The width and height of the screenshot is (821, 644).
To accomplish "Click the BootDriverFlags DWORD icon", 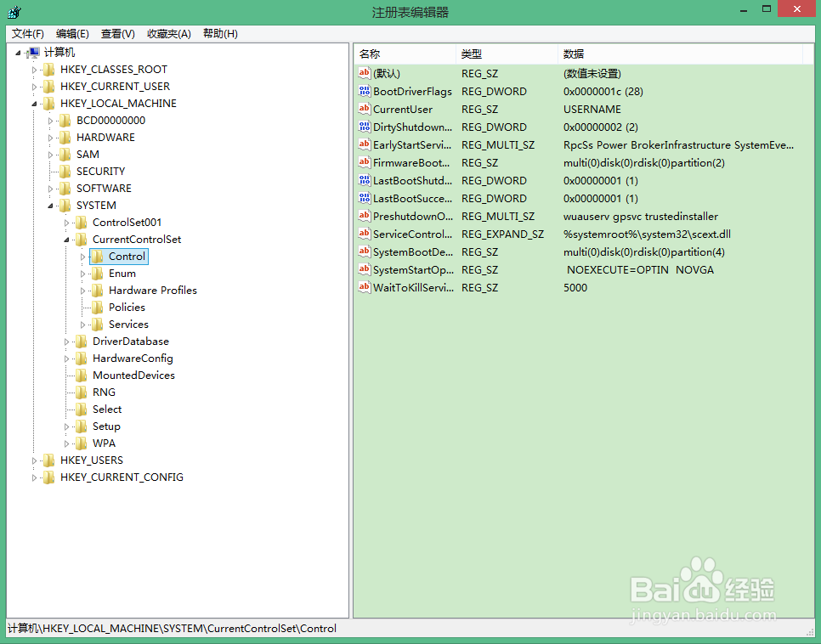I will [365, 91].
